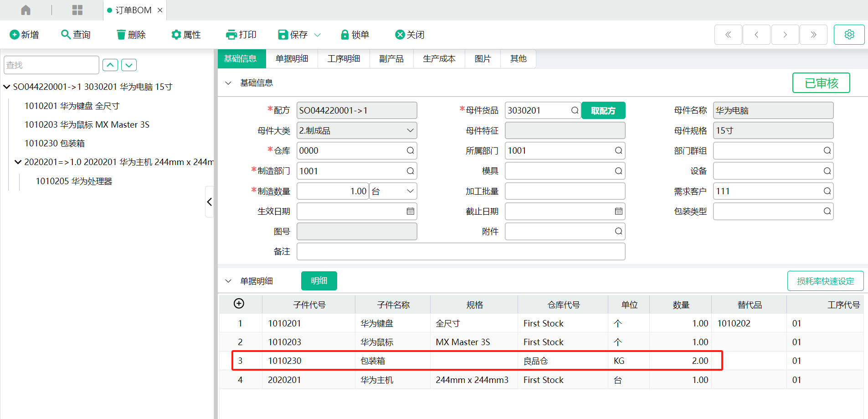This screenshot has height=419, width=868.
Task: Switch to the 图片 tab
Action: pyautogui.click(x=483, y=58)
